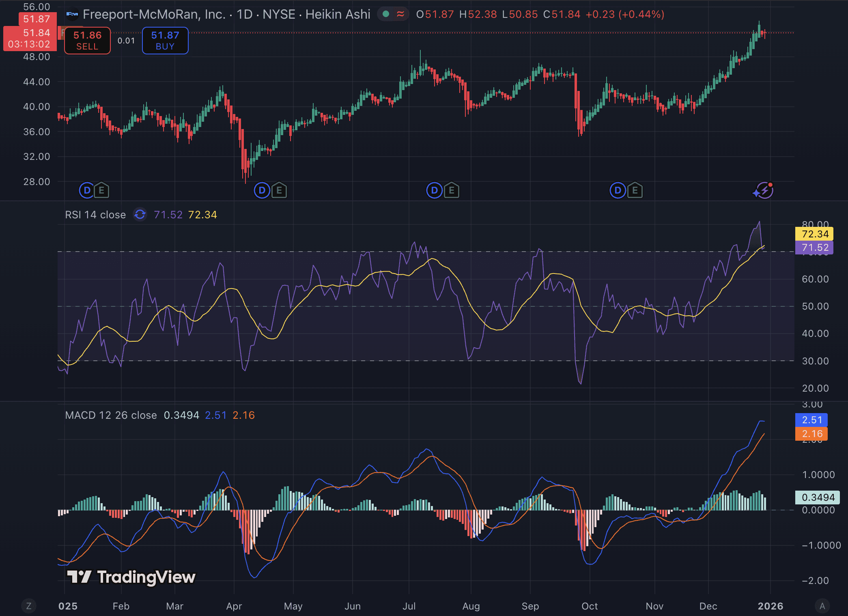Click the green market status dot

[x=386, y=15]
